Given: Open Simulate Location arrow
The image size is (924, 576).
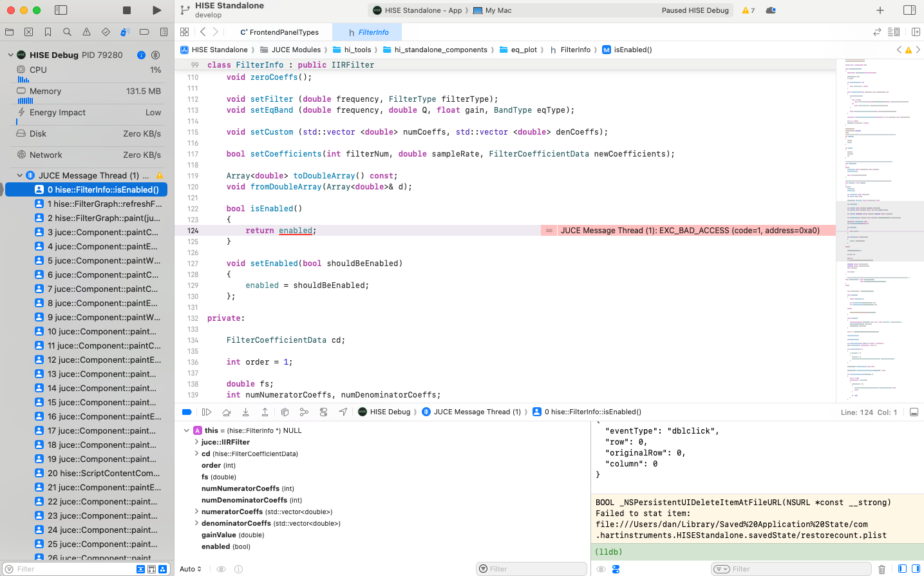Looking at the screenshot, I should (x=343, y=412).
